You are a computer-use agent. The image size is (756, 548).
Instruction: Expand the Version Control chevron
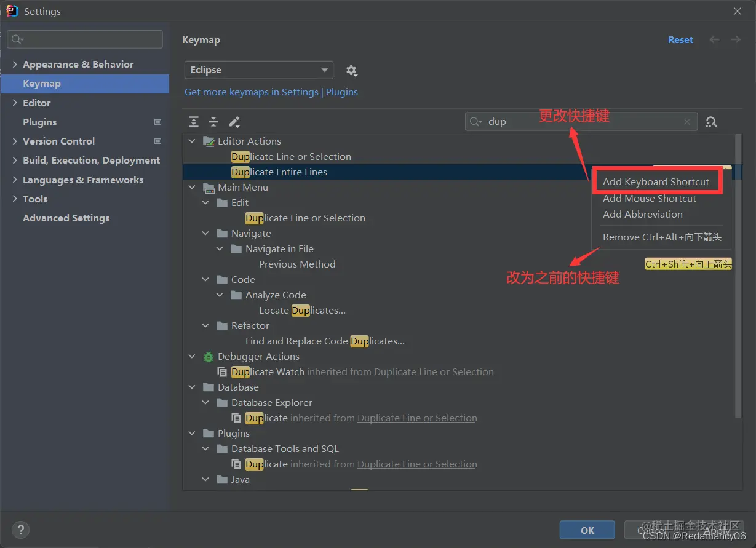[x=15, y=141]
